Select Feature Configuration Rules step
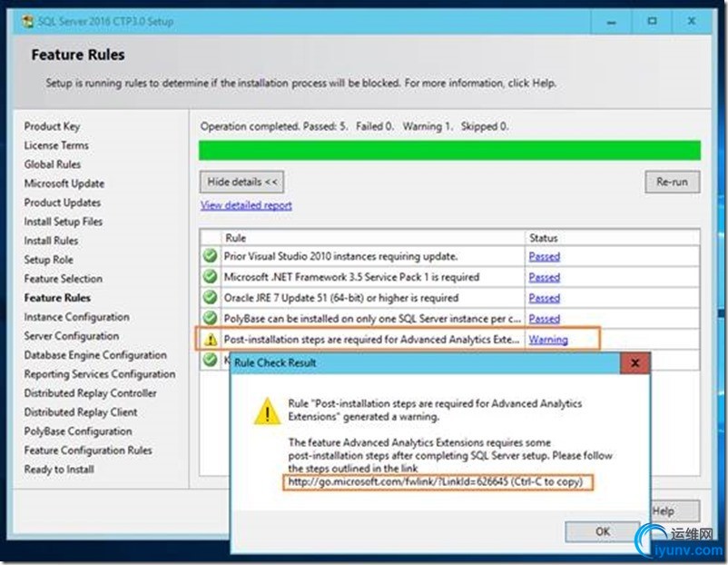The height and width of the screenshot is (565, 728). pyautogui.click(x=88, y=451)
